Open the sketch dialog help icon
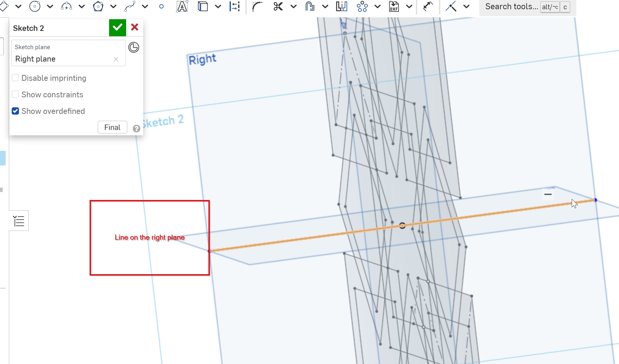Image resolution: width=619 pixels, height=364 pixels. click(x=136, y=128)
